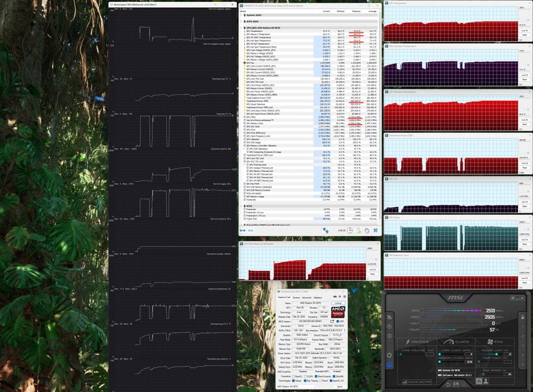
Task: Open Afterburner info button in sidebar
Action: tap(389, 336)
